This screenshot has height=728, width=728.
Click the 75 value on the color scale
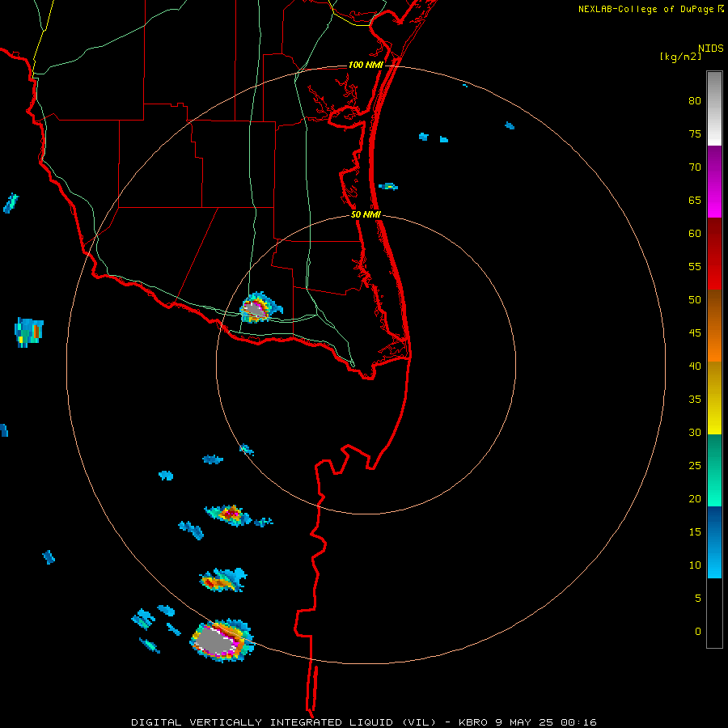tap(695, 134)
